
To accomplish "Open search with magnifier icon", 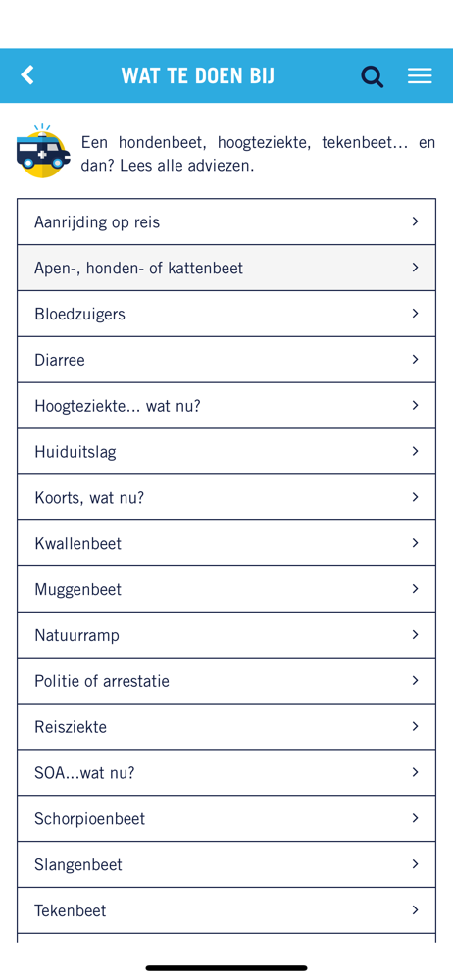I will pos(372,76).
